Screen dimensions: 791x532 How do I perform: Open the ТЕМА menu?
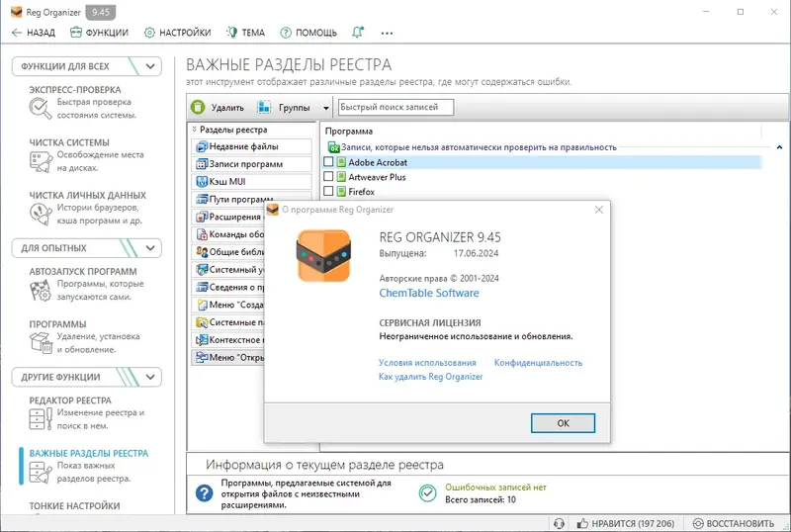tap(245, 33)
